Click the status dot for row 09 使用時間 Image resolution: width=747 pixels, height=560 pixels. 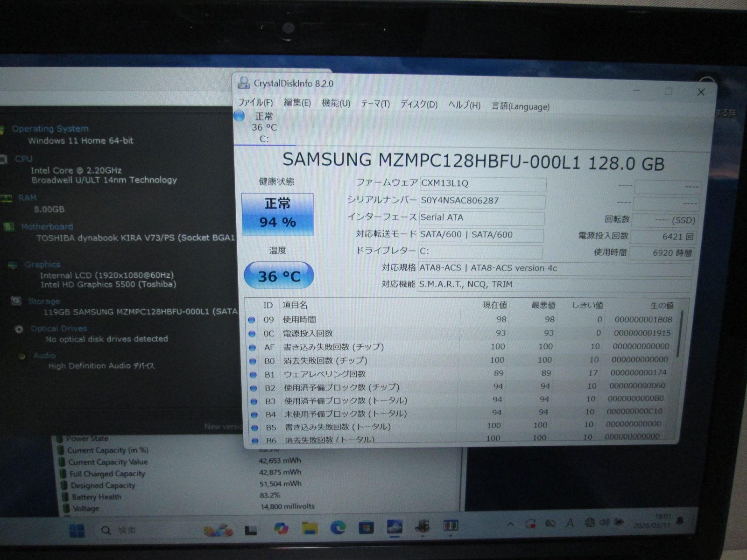pos(252,320)
